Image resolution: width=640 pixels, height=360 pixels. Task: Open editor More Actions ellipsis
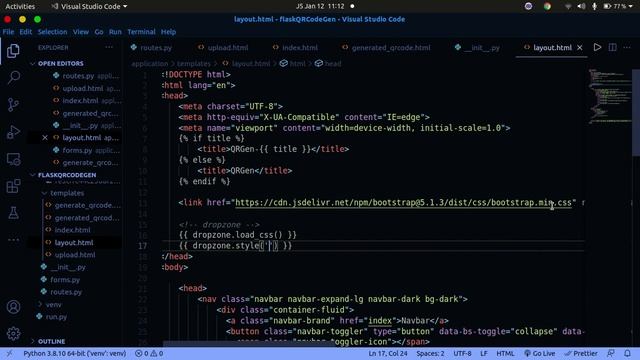627,47
